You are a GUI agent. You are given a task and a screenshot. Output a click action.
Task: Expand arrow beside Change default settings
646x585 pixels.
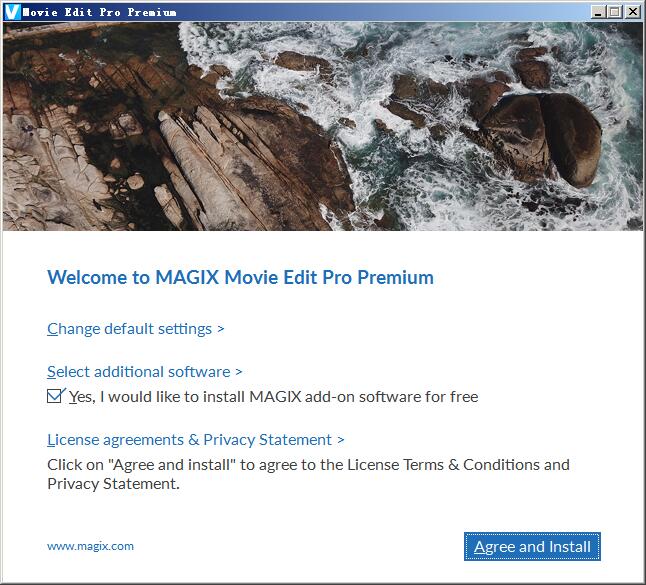221,329
